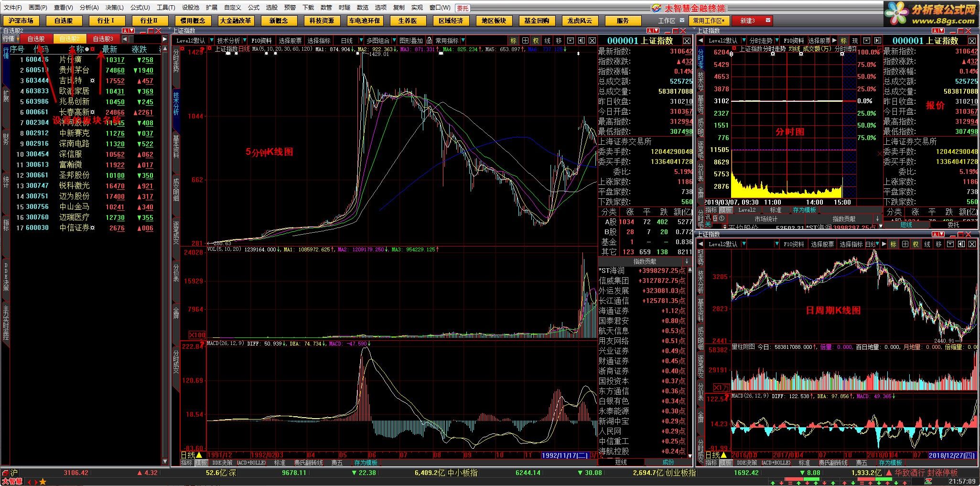Switch to the 自选股3 tab
Screen dimensions: 980x486
tap(103, 39)
